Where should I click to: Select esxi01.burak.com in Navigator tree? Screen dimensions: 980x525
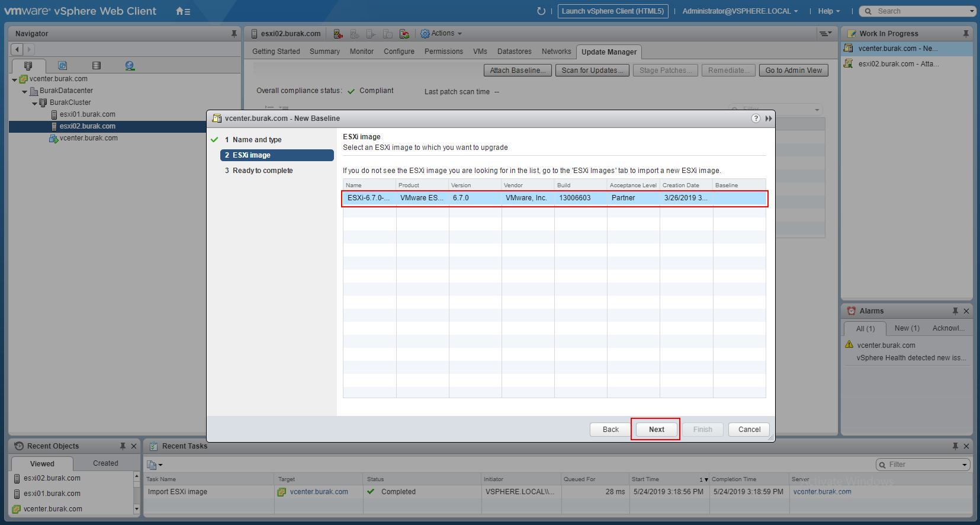pyautogui.click(x=87, y=114)
